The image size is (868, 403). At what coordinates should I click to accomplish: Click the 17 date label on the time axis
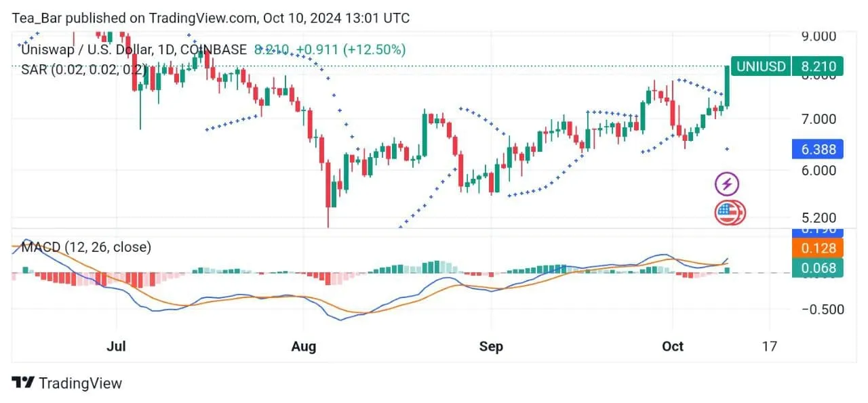[x=769, y=346]
